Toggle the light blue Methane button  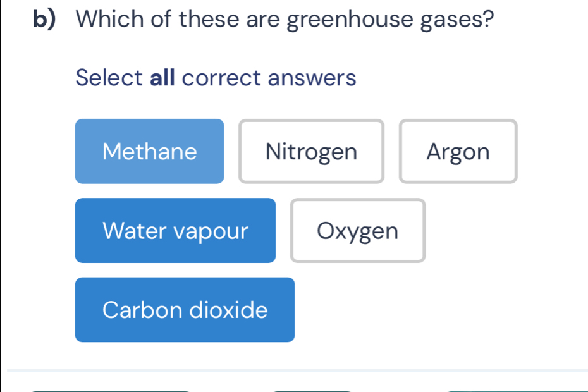pos(149,151)
